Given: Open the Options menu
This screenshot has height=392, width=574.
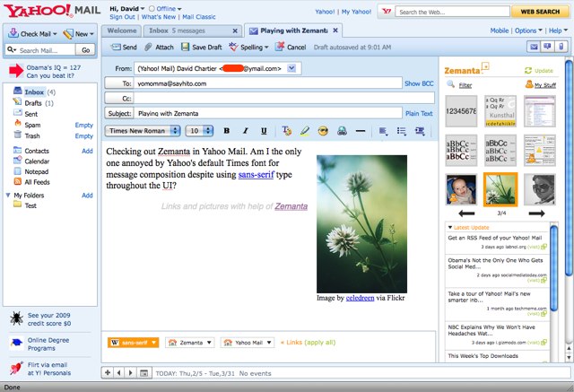Looking at the screenshot, I should click(x=528, y=30).
